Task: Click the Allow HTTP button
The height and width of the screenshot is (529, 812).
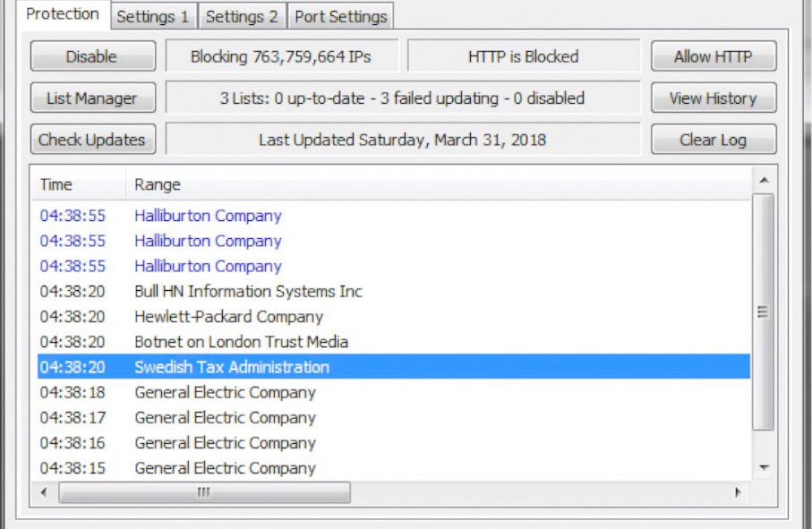Action: (x=713, y=56)
